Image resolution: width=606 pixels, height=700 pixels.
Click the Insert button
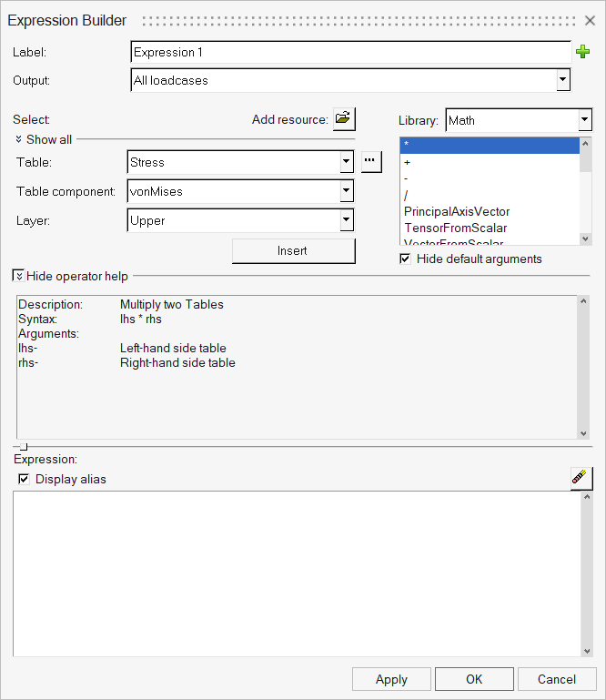(x=293, y=251)
